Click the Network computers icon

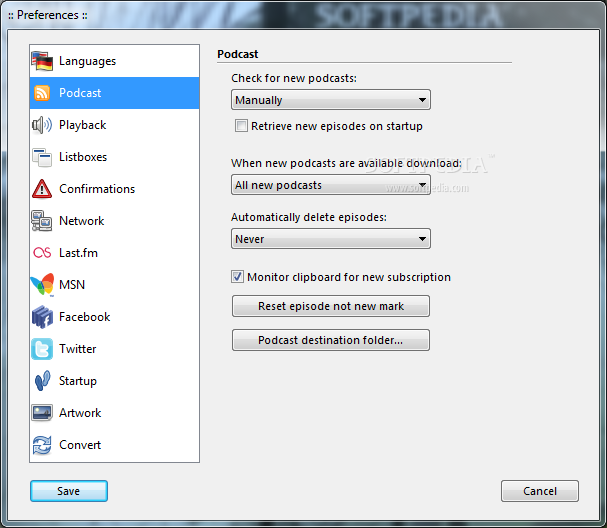pos(42,221)
